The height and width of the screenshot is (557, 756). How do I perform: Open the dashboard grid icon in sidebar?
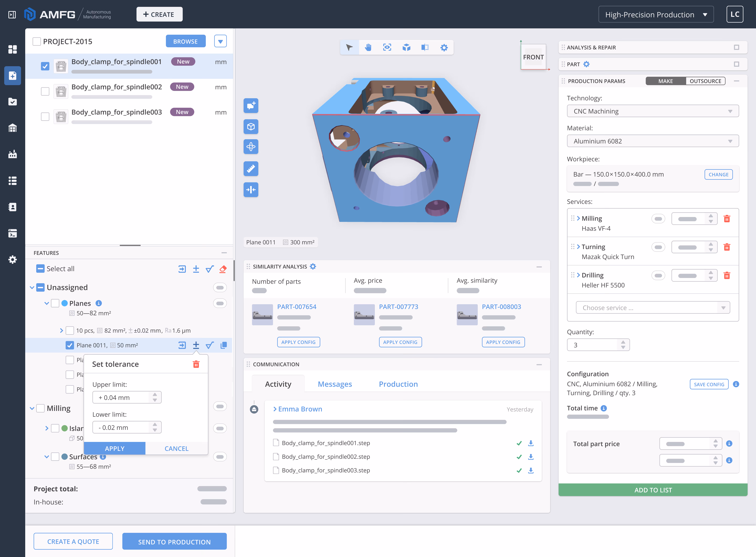coord(12,50)
